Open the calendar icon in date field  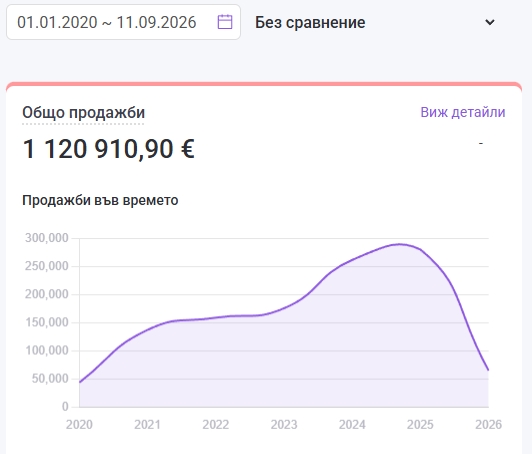[225, 22]
